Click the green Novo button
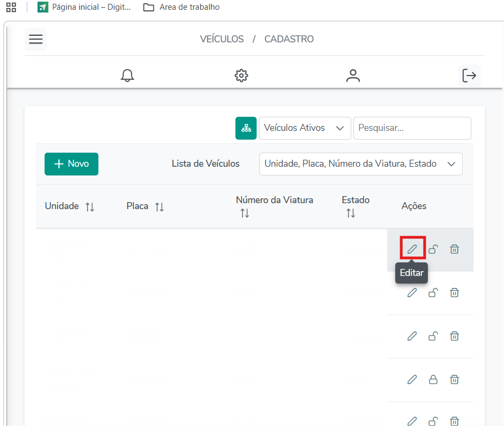504x427 pixels. (x=71, y=164)
